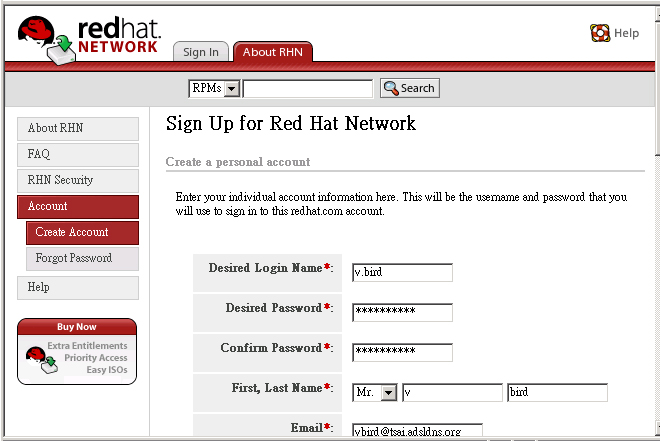Click Create Account in sidebar
Screen dimensions: 660x441
click(x=82, y=232)
